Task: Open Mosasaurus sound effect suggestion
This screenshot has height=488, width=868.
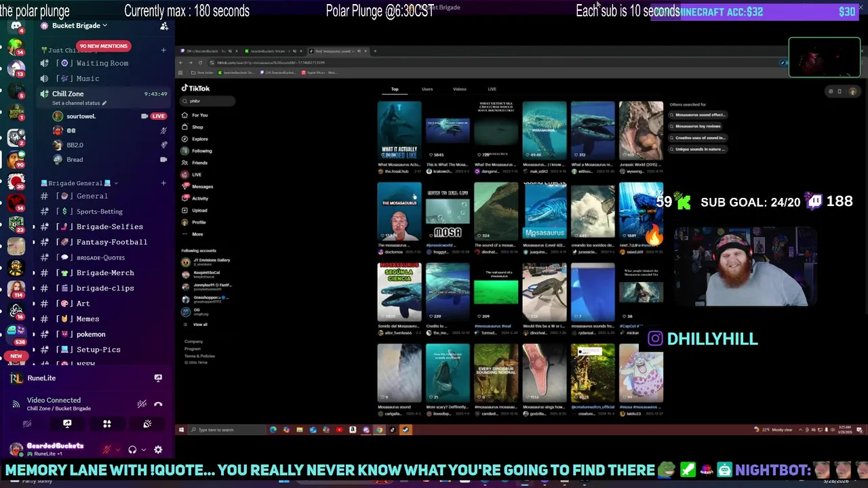Action: 698,115
